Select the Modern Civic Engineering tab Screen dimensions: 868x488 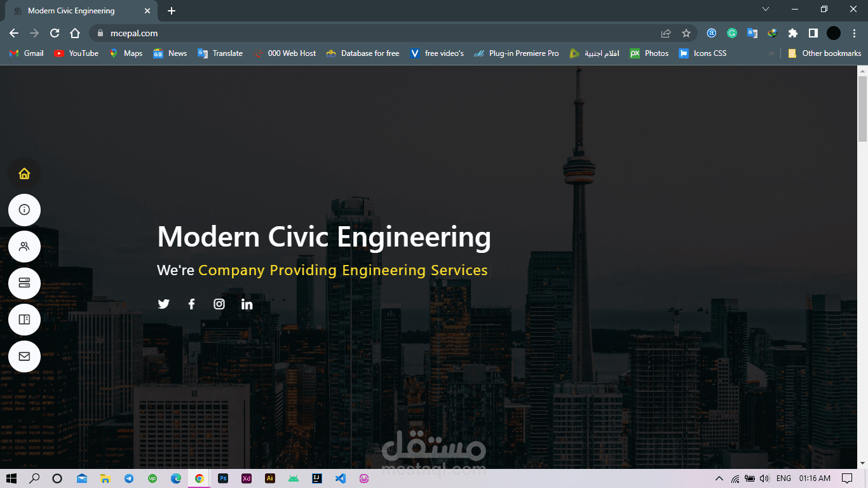(x=81, y=11)
